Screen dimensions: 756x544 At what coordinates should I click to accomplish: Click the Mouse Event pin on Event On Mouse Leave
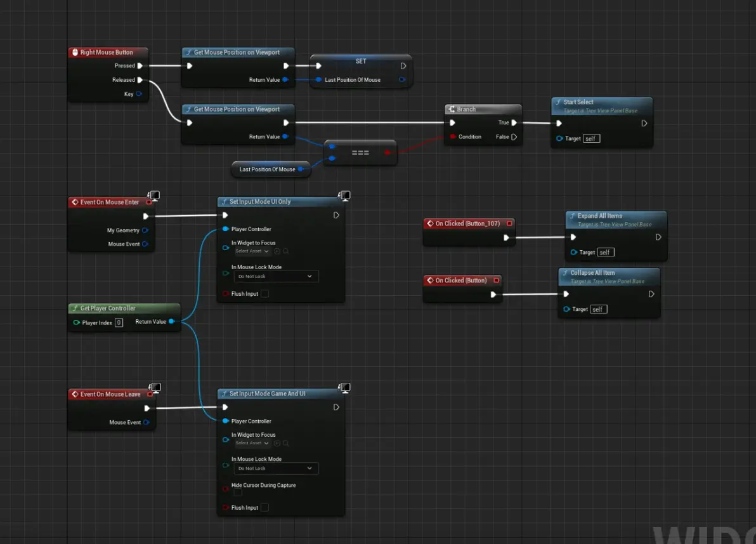[146, 422]
